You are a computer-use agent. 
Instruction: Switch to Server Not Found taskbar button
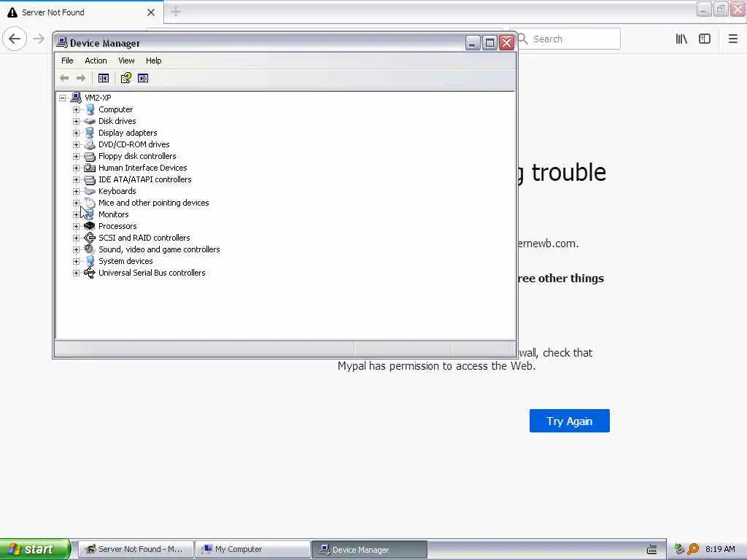pos(135,549)
